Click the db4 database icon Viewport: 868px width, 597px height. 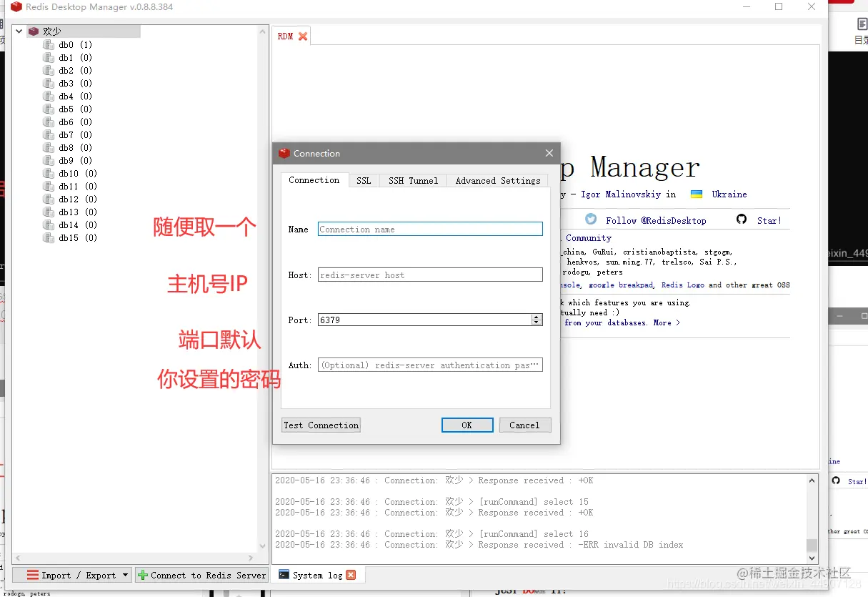[49, 97]
